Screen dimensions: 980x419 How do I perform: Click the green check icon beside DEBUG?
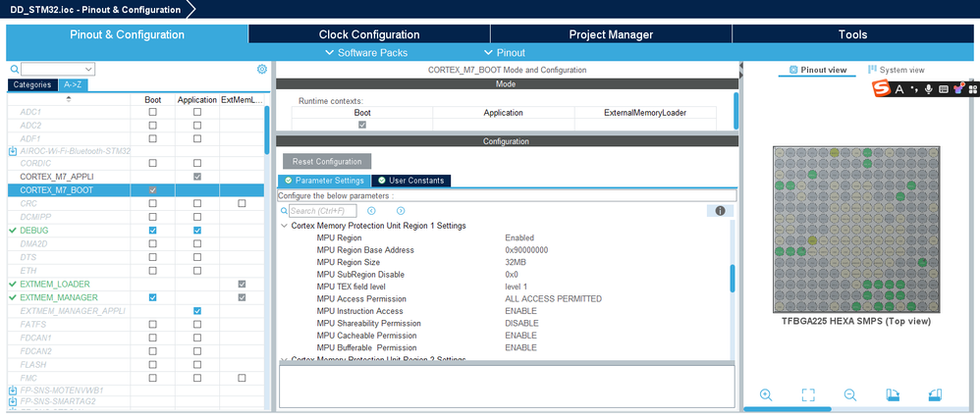13,231
